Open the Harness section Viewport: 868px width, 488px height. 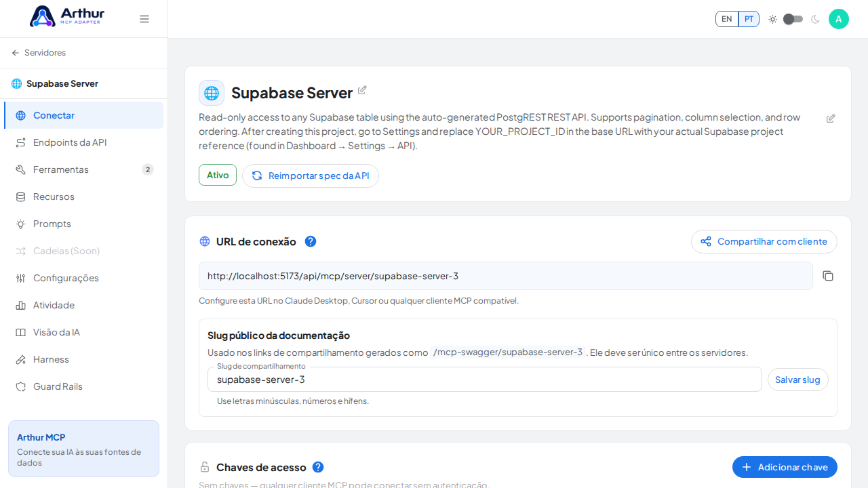pos(84,359)
